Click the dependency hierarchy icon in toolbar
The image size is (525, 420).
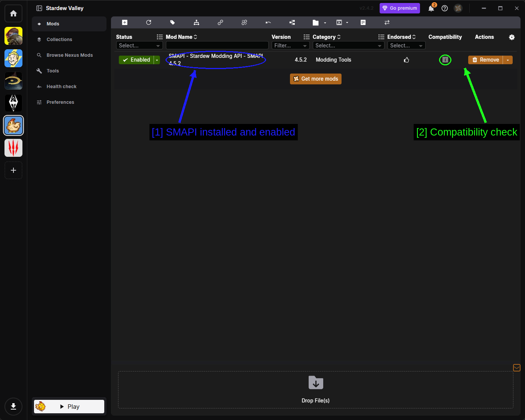point(197,22)
